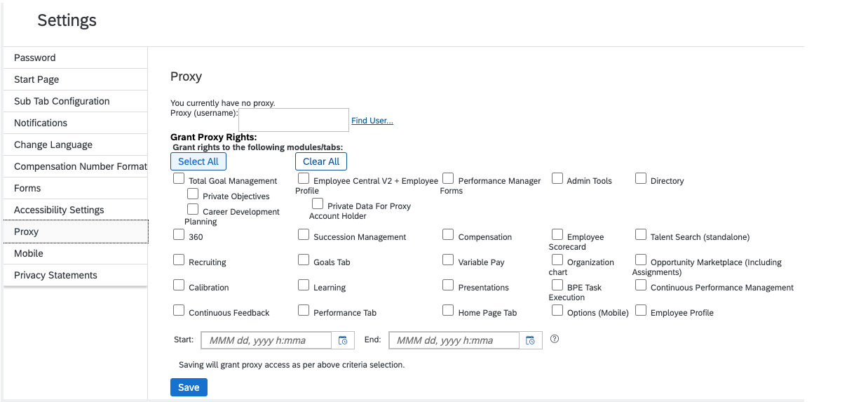Enable the Admin Tools checkbox
868x402 pixels.
pyautogui.click(x=557, y=179)
